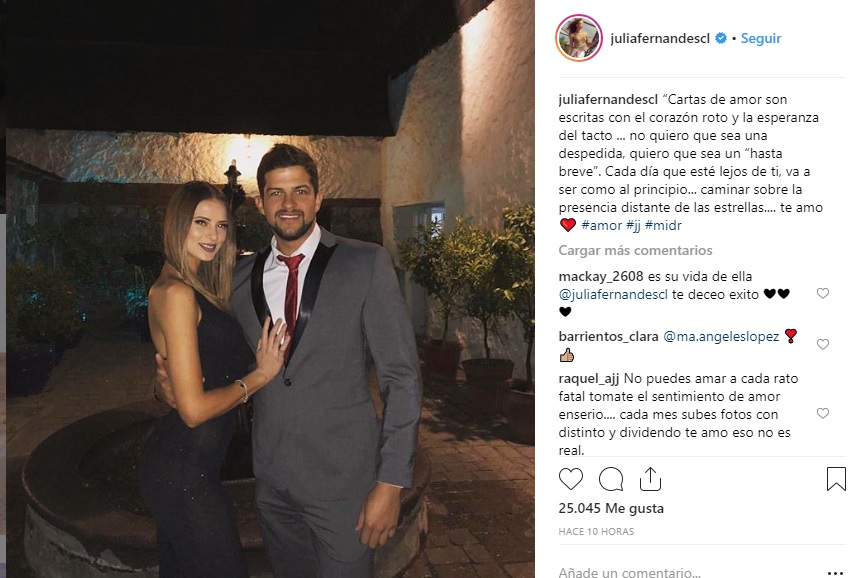Image resolution: width=850 pixels, height=578 pixels.
Task: Like barrientos_clara's comment heart
Action: [x=823, y=344]
